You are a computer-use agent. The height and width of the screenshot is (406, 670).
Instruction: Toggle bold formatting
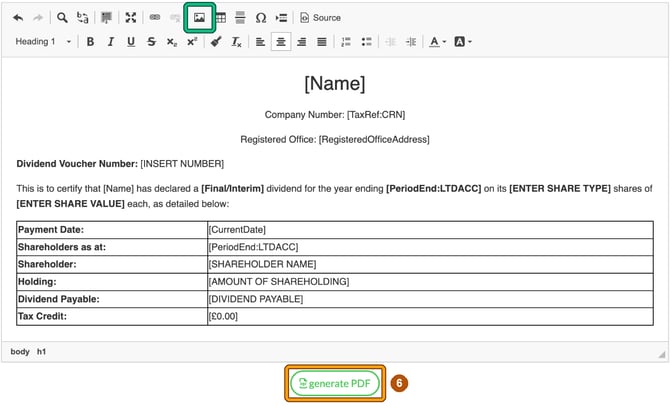[x=90, y=41]
